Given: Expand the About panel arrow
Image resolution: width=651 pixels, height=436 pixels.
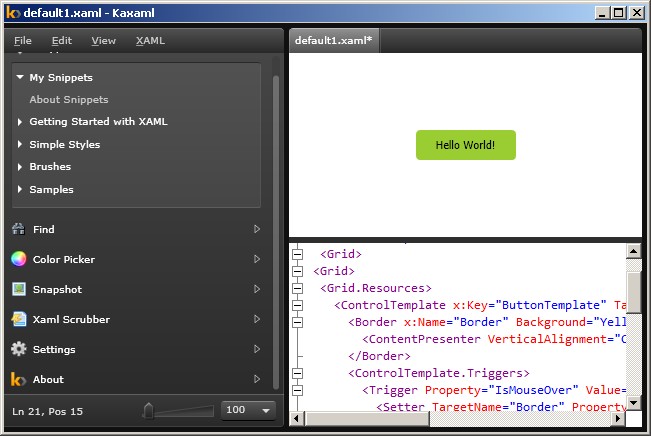Looking at the screenshot, I should coord(257,379).
